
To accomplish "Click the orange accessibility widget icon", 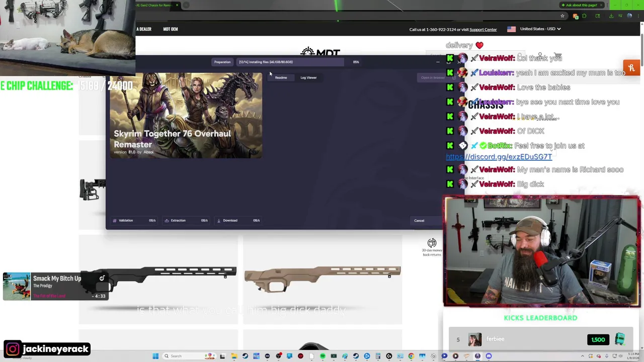I will click(x=631, y=67).
